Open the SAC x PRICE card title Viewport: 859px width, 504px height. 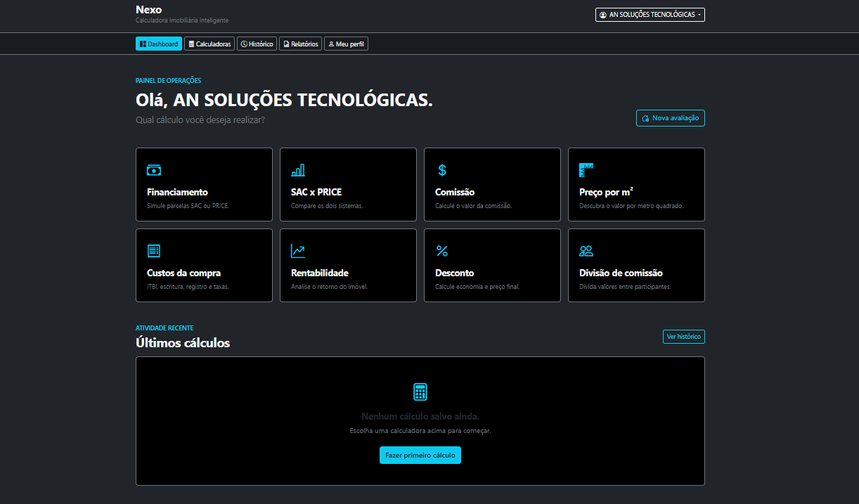316,192
